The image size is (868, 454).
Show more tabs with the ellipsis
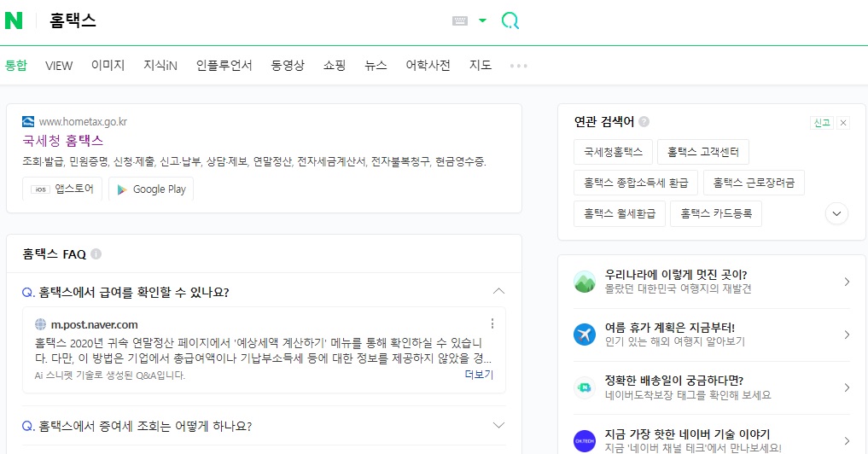click(x=519, y=66)
